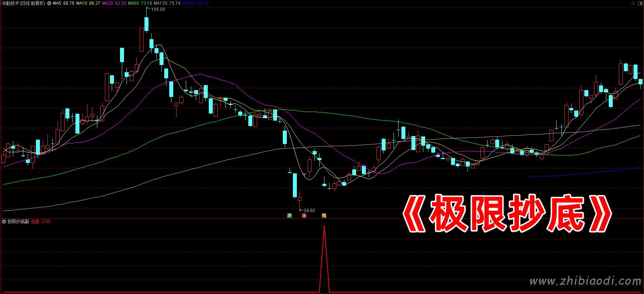Select the magenta MA20 legend label
Screen dimensions: 644x294
[x=114, y=3]
